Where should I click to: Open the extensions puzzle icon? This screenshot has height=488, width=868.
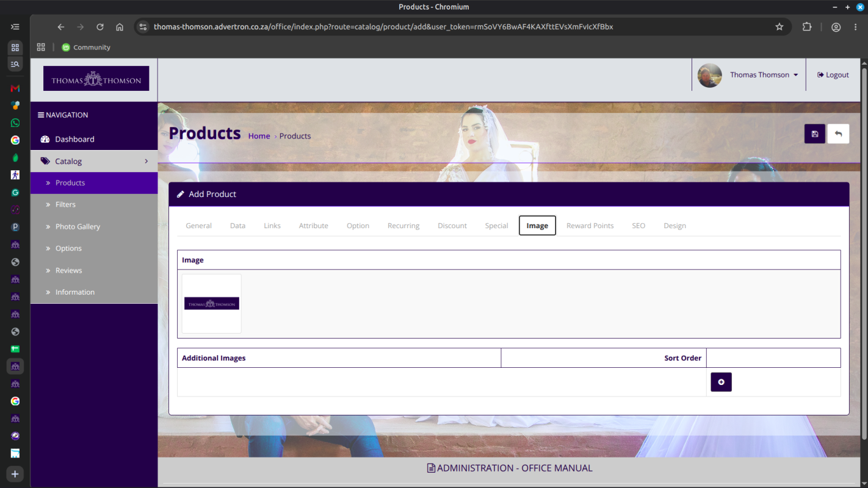(807, 27)
